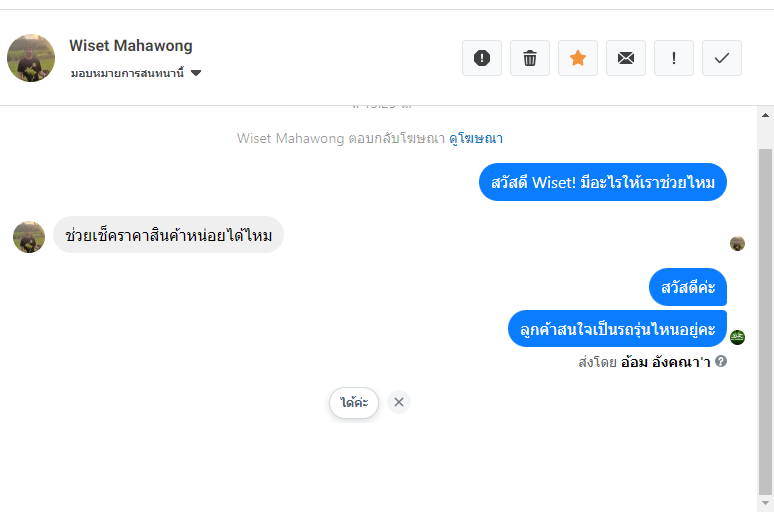Click the scrollbar down arrow
The width and height of the screenshot is (774, 522).
(x=765, y=503)
